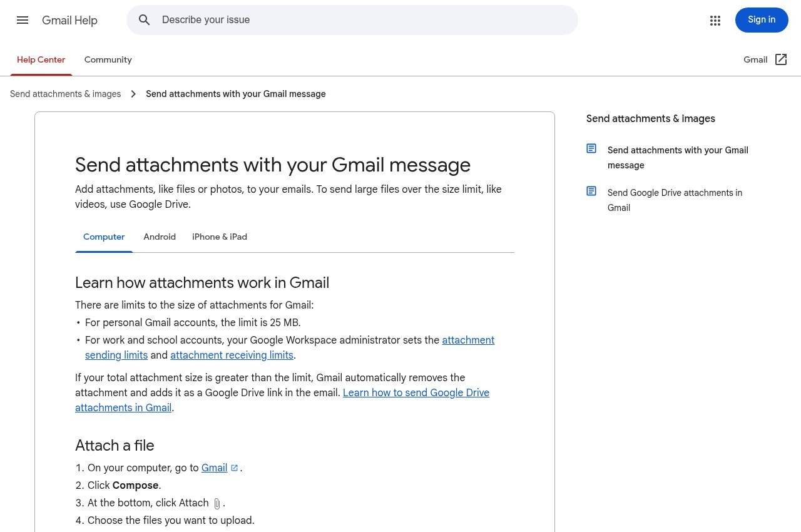Image resolution: width=801 pixels, height=532 pixels.
Task: Click the Gmail external link icon
Action: [x=781, y=59]
